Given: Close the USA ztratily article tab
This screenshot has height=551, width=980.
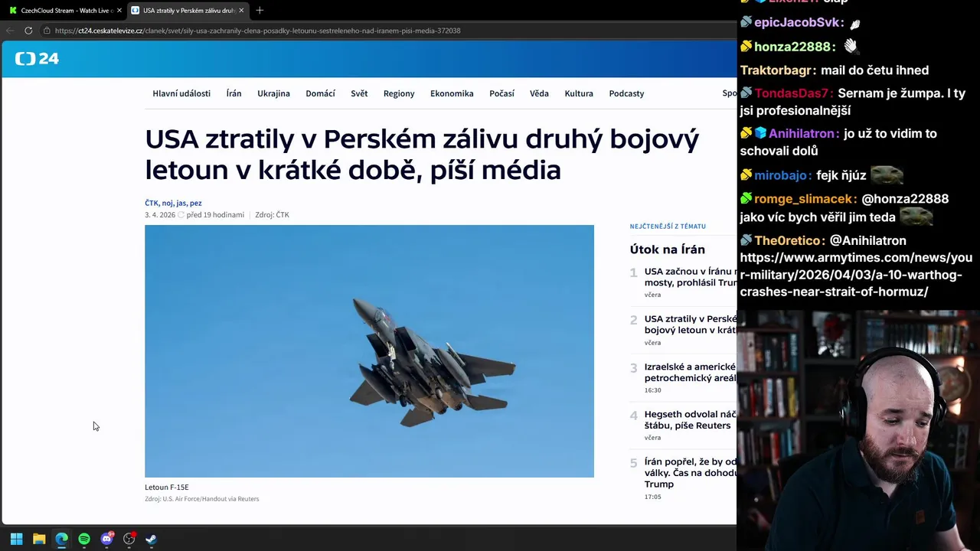Looking at the screenshot, I should point(241,11).
